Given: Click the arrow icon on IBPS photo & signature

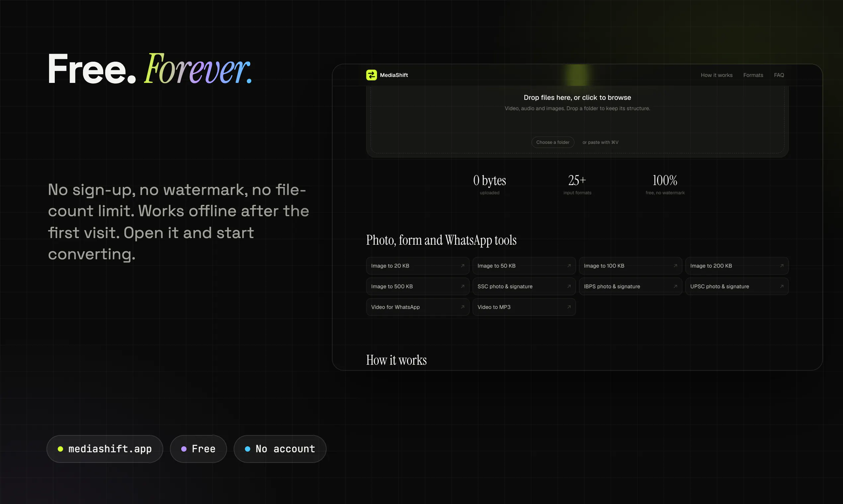Looking at the screenshot, I should 675,286.
